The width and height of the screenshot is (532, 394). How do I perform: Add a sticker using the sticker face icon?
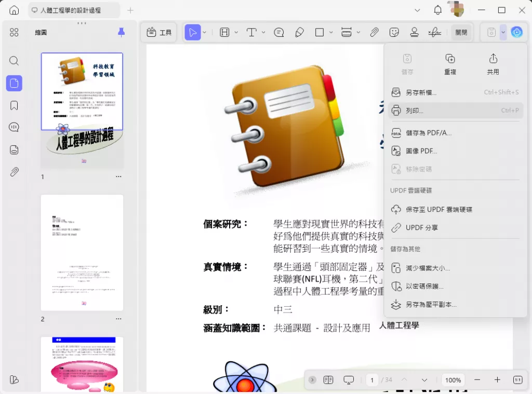coord(394,32)
